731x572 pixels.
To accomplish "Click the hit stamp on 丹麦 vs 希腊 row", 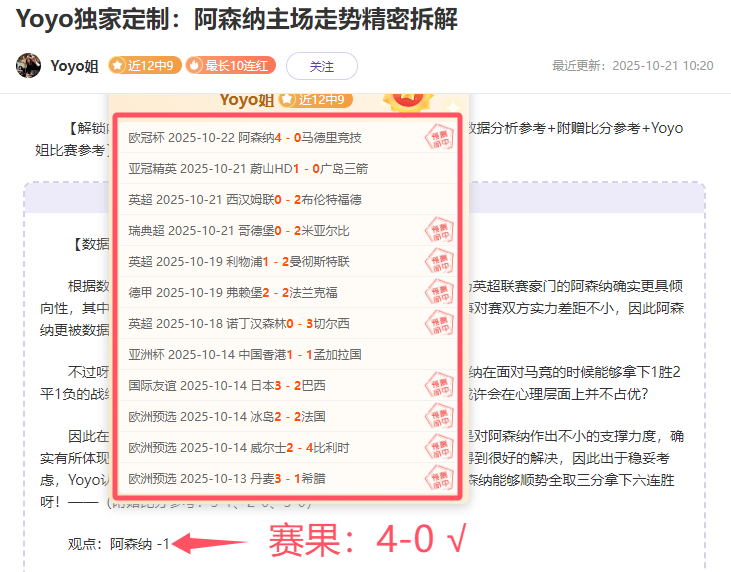I will pyautogui.click(x=438, y=478).
